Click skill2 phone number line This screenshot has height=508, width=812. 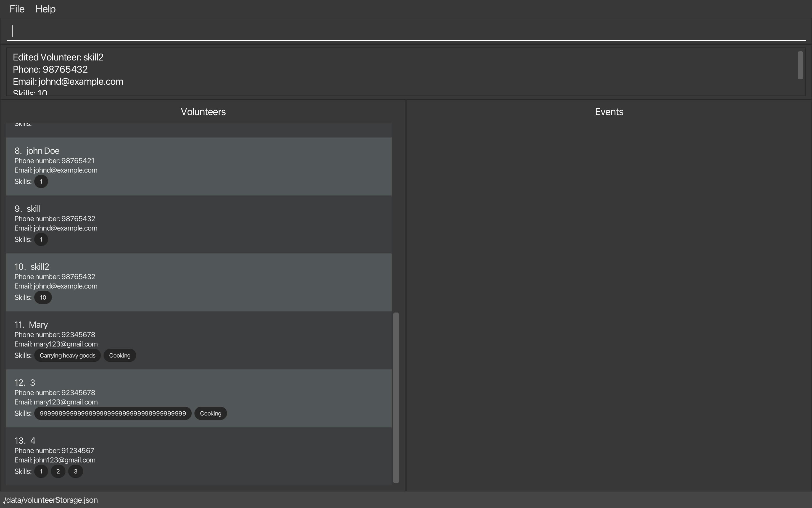click(x=55, y=277)
